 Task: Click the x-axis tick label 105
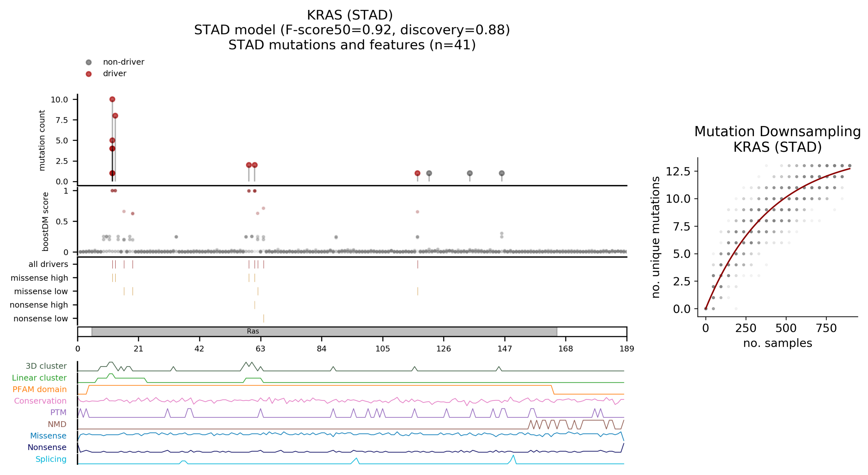[x=382, y=349]
